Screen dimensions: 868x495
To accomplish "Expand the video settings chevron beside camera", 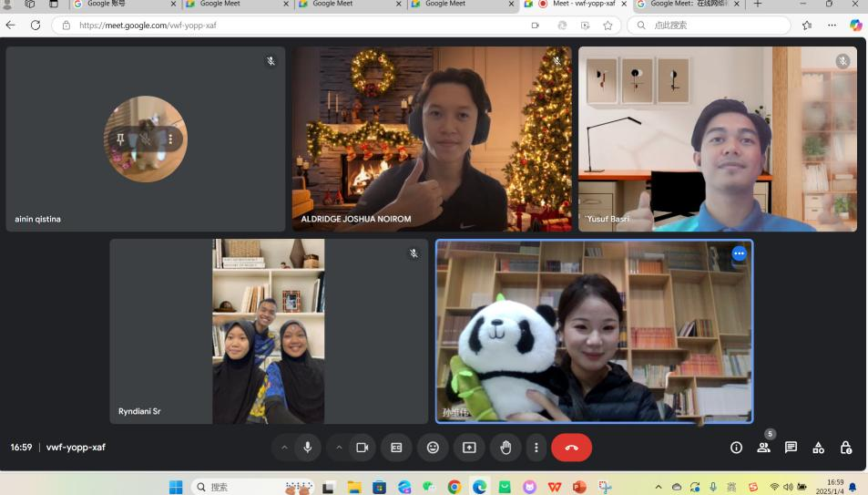I will (x=339, y=448).
